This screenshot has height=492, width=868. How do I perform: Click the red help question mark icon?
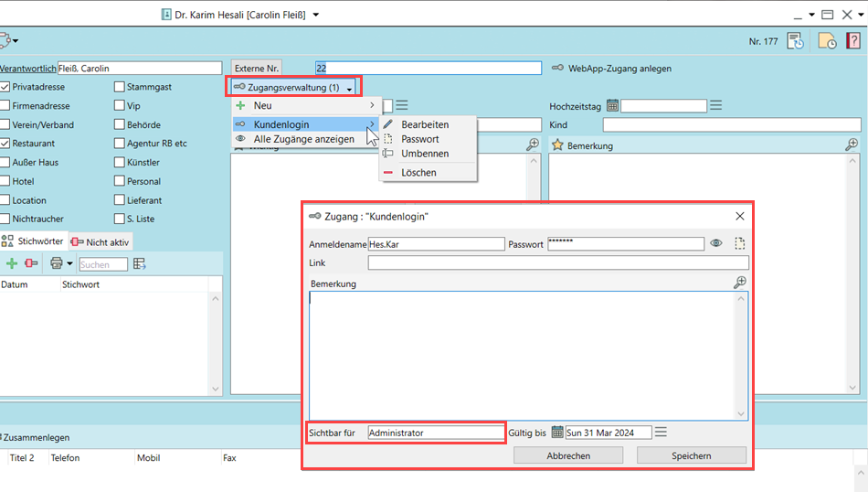(852, 40)
